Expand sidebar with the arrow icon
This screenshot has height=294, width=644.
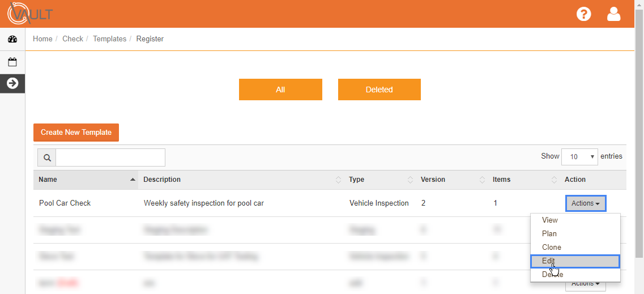tap(12, 83)
